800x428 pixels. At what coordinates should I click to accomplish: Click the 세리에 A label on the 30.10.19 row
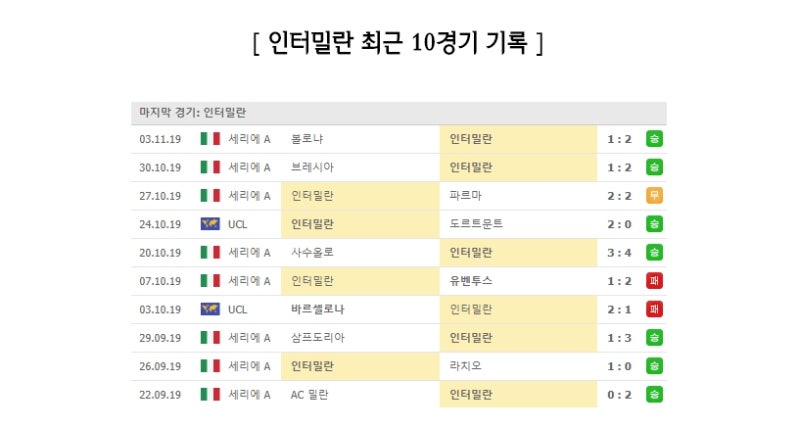(x=249, y=167)
